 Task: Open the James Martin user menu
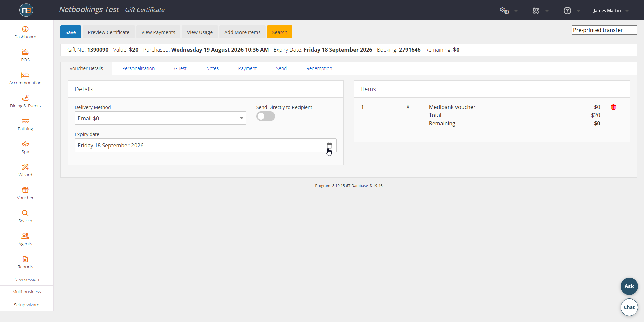pyautogui.click(x=611, y=10)
